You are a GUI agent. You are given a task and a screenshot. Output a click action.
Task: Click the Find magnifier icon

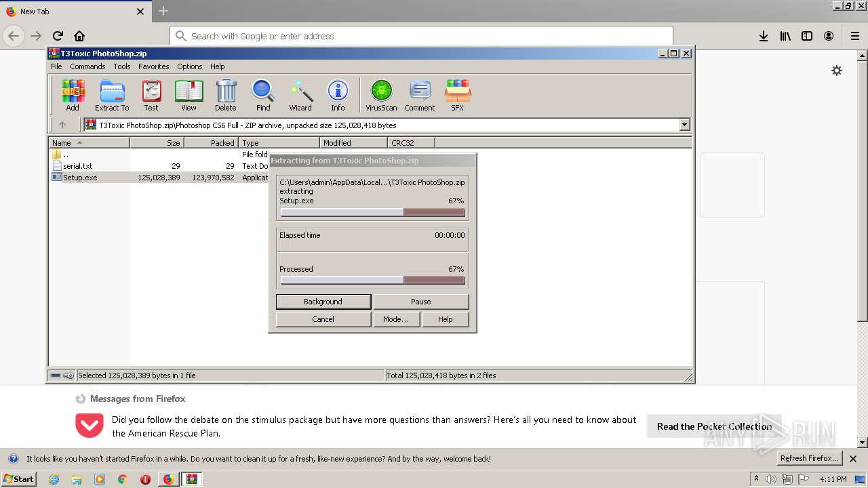263,95
